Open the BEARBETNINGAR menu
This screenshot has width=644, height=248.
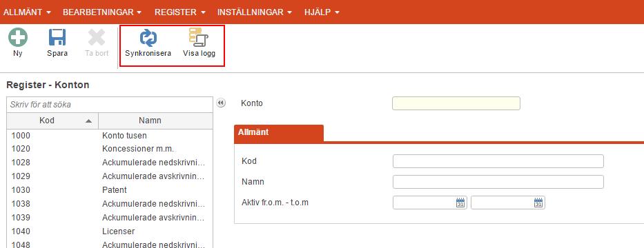click(102, 12)
